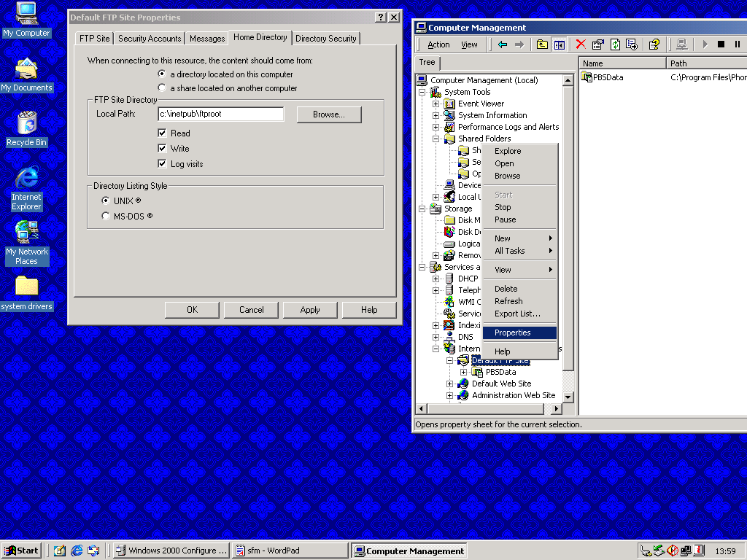Select the My Documents desktop icon
This screenshot has height=560, width=747.
point(26,75)
